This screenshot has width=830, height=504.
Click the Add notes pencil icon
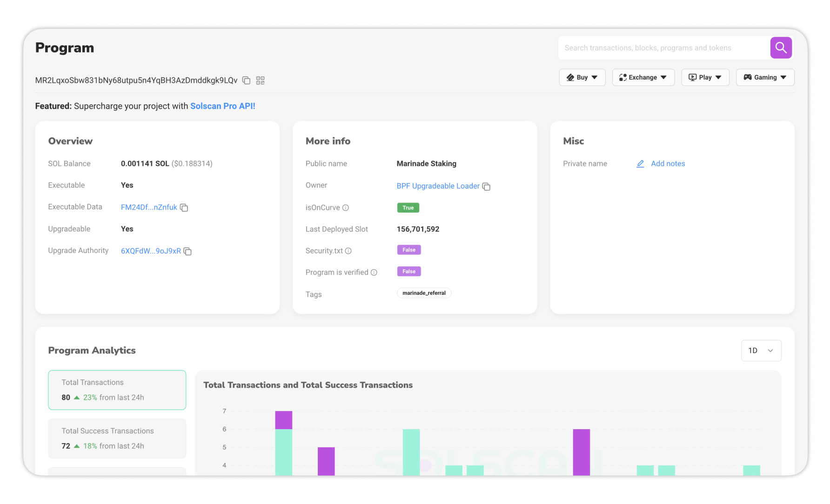(x=641, y=164)
